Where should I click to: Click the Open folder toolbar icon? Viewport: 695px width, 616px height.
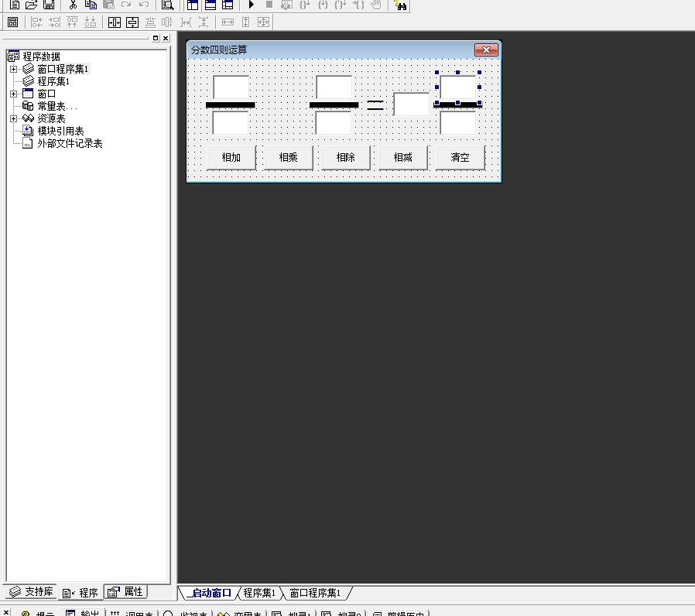tap(32, 5)
